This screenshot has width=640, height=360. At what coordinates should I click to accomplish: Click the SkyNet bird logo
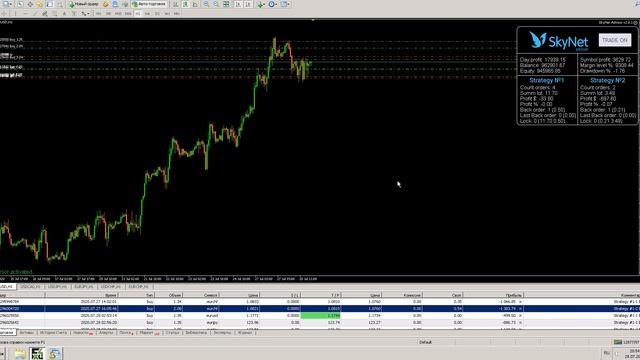538,40
